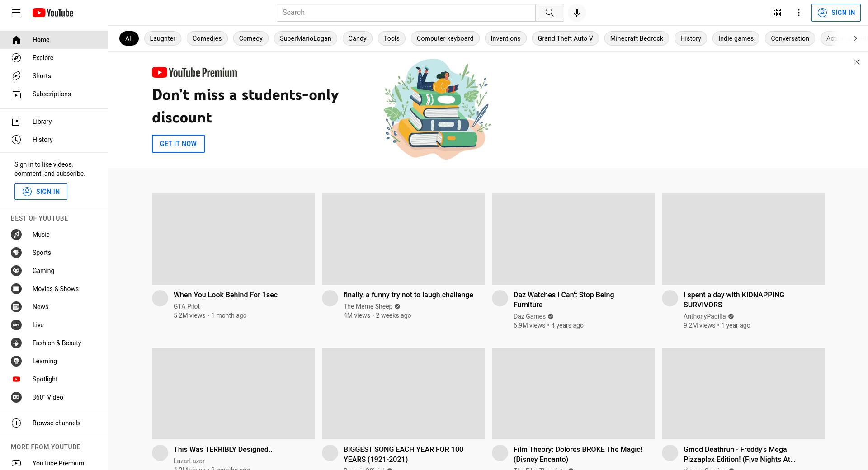
Task: Open video 'When You Look Behind For 1sec'
Action: pyautogui.click(x=226, y=295)
